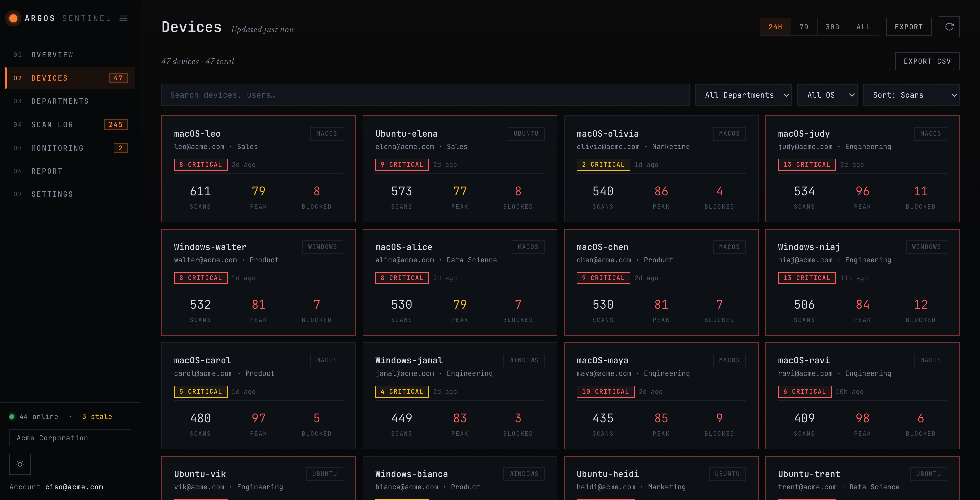Switch time range to 30D

pos(832,27)
